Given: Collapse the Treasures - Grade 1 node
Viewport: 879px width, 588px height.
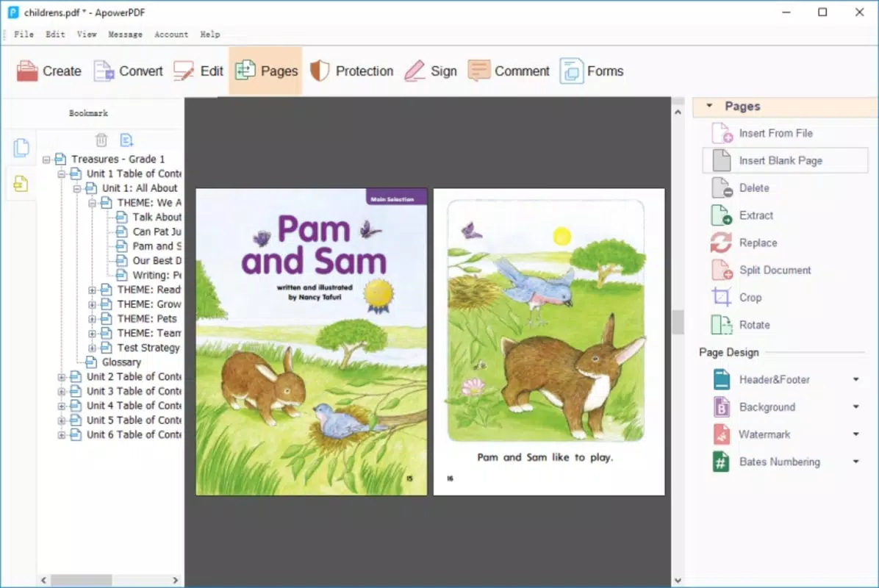Looking at the screenshot, I should [x=46, y=159].
